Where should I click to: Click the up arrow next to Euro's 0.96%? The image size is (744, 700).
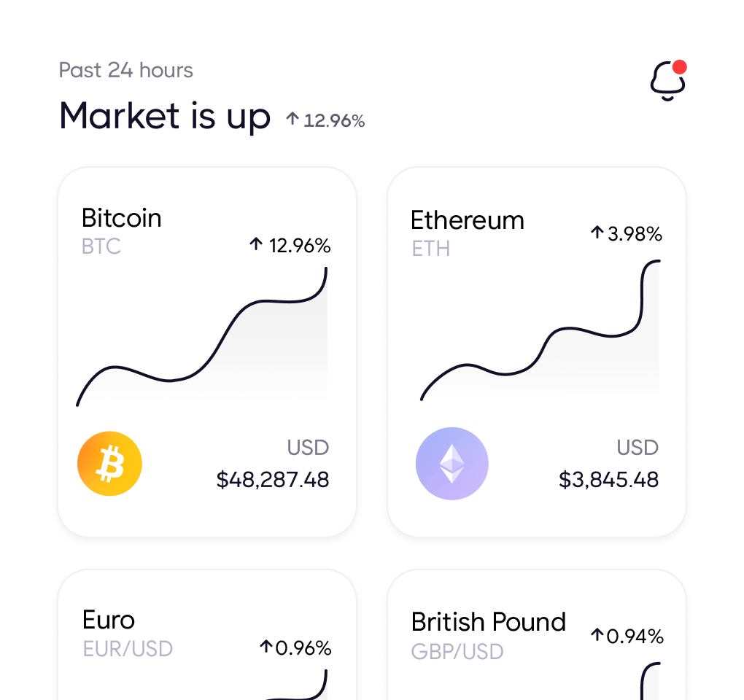tap(265, 647)
